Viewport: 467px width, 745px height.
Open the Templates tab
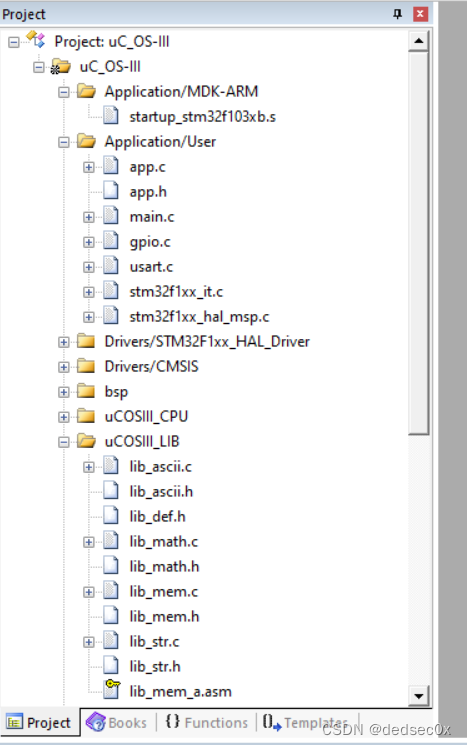tap(307, 722)
